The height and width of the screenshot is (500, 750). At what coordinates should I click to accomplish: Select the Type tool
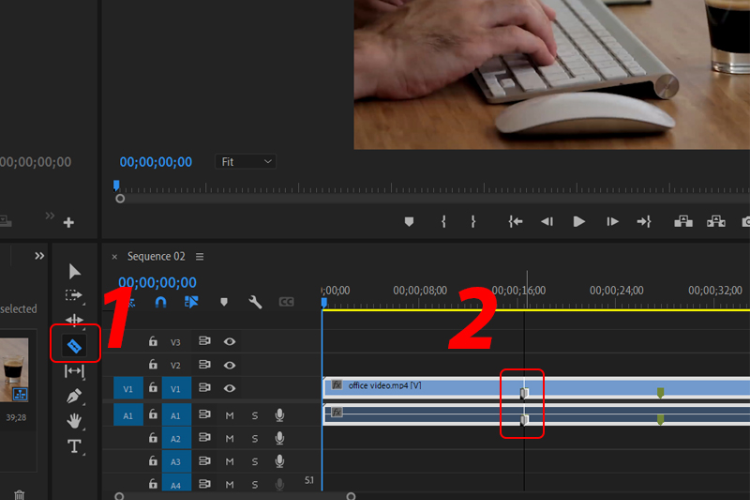[74, 446]
